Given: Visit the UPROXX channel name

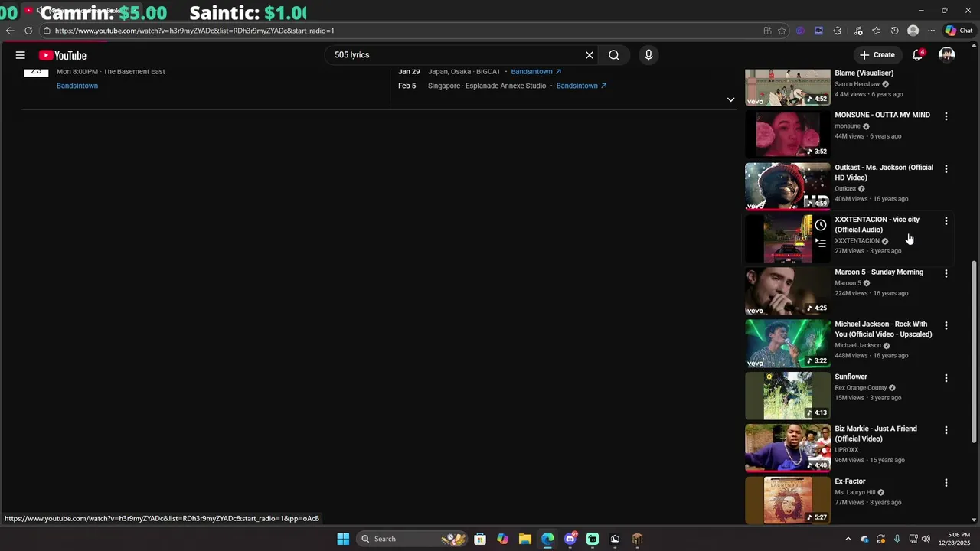Looking at the screenshot, I should point(847,450).
